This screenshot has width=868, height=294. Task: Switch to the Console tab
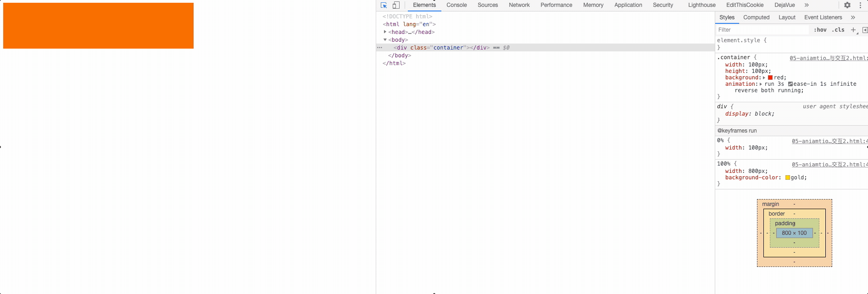tap(456, 5)
